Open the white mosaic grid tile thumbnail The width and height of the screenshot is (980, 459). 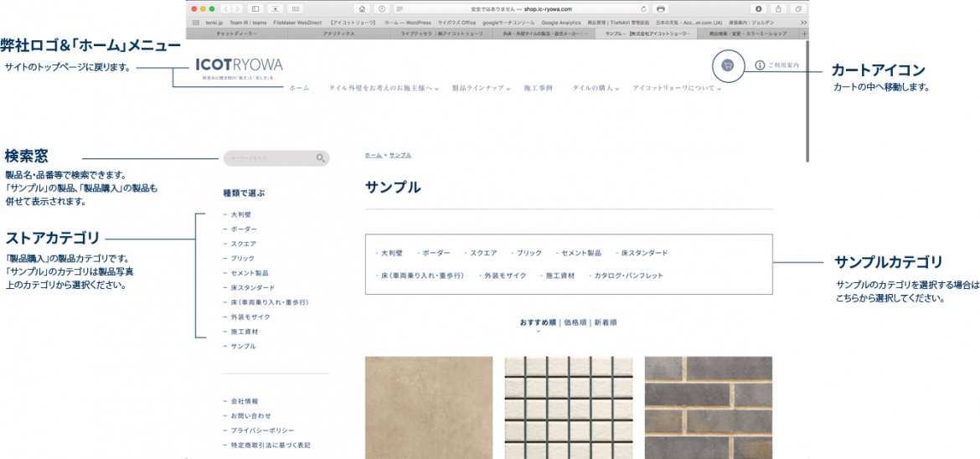(568, 408)
